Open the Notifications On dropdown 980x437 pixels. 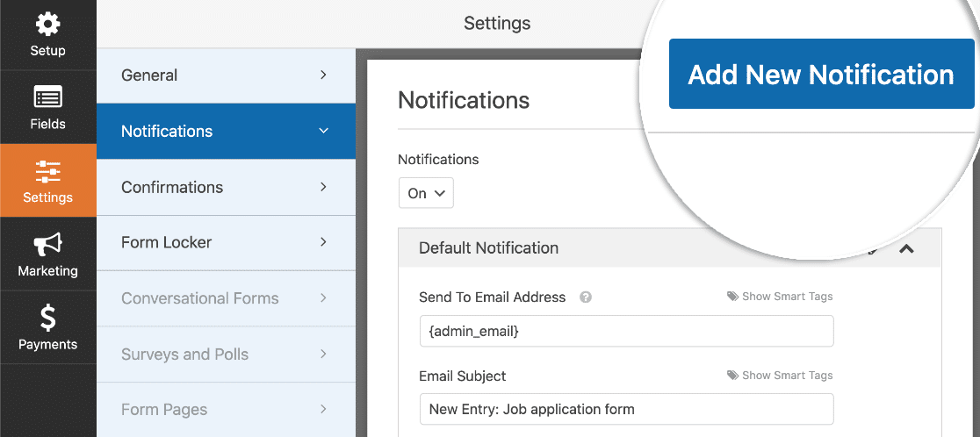(x=426, y=194)
